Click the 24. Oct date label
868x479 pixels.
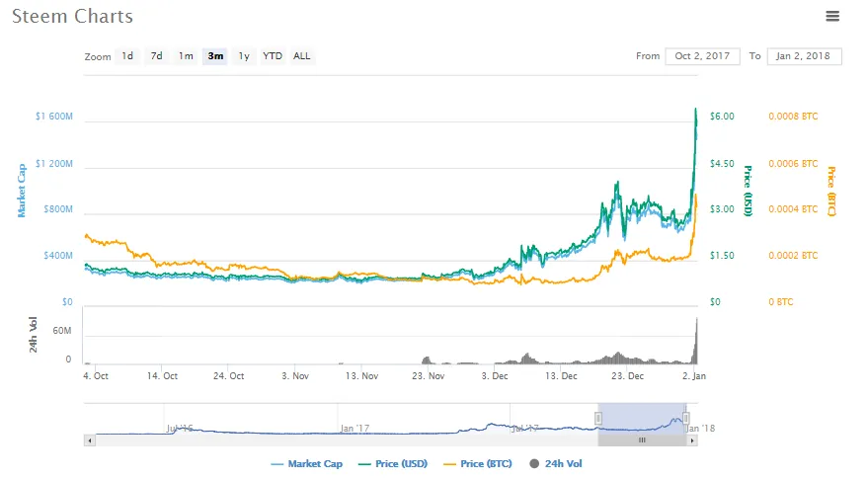229,376
